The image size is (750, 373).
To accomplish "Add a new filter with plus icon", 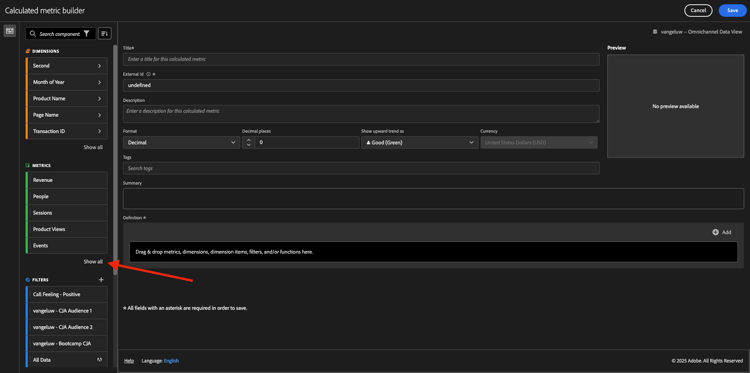I will coord(101,280).
